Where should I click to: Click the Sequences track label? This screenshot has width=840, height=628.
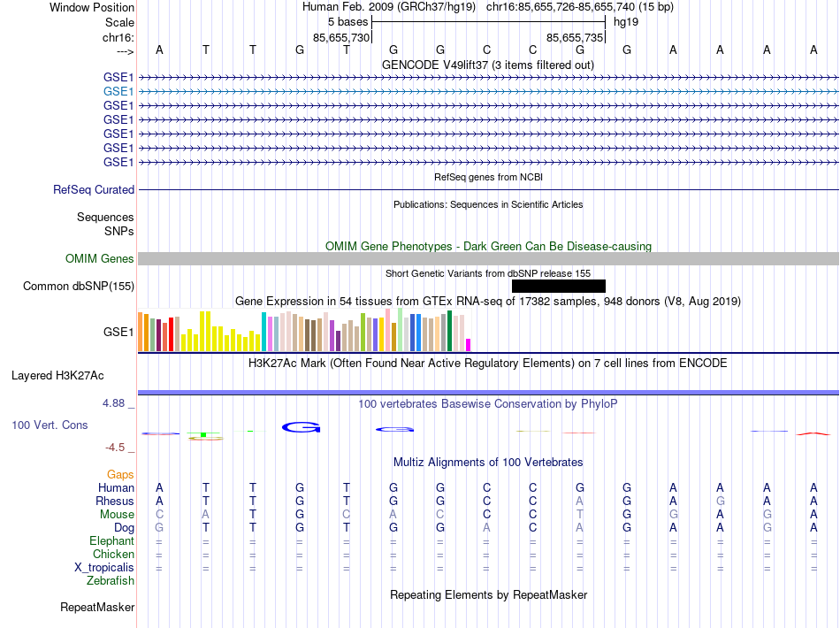pyautogui.click(x=105, y=217)
